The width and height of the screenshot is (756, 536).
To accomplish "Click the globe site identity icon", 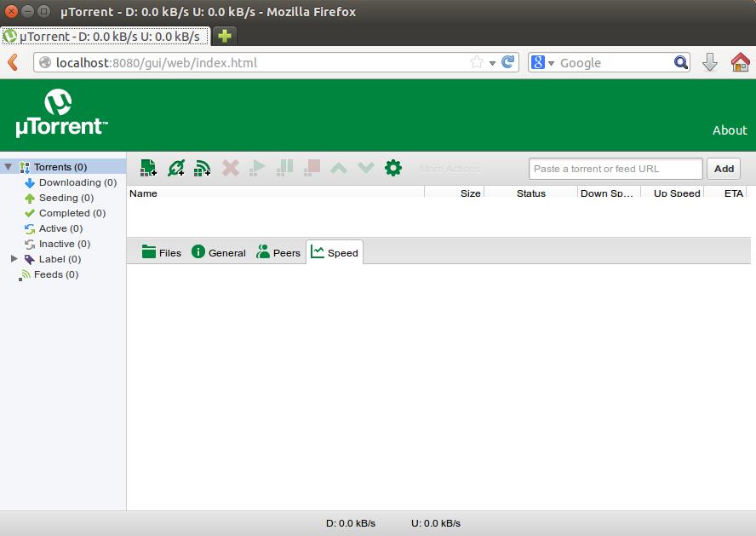I will [45, 63].
